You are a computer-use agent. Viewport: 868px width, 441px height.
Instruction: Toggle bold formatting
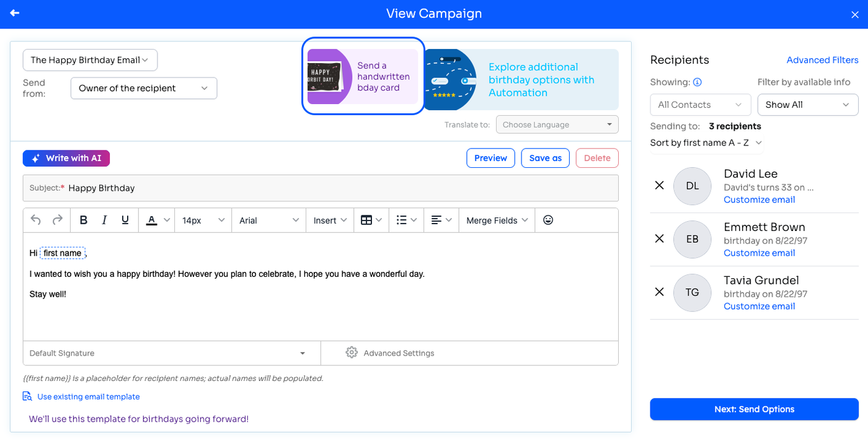click(84, 220)
